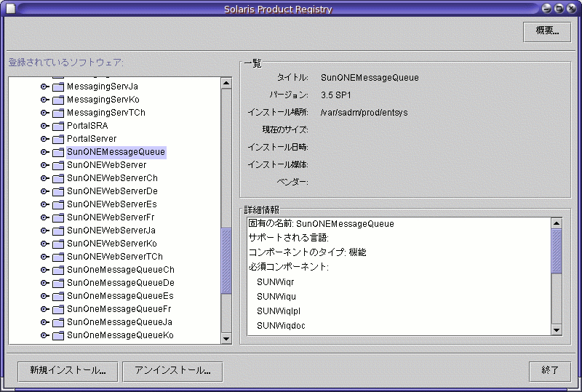Click the SunONEWebServerJa folder icon
Viewport: 582px width, 392px height.
tap(58, 231)
